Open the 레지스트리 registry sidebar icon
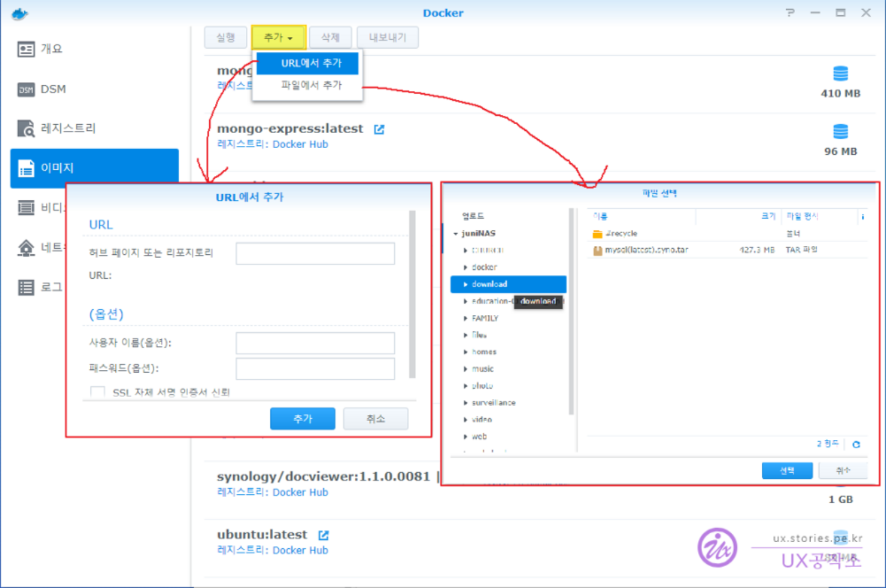The width and height of the screenshot is (886, 588). click(x=26, y=129)
